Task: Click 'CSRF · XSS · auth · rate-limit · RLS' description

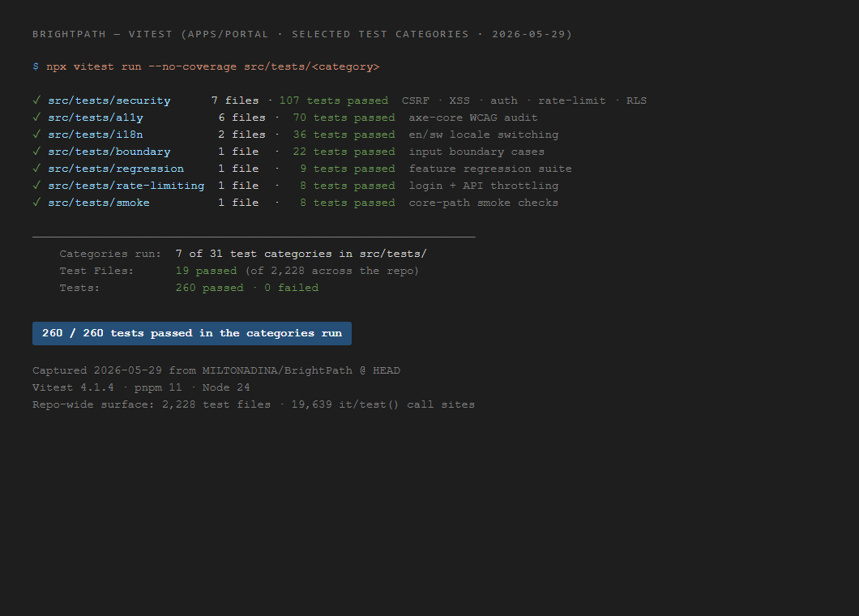Action: (x=524, y=101)
